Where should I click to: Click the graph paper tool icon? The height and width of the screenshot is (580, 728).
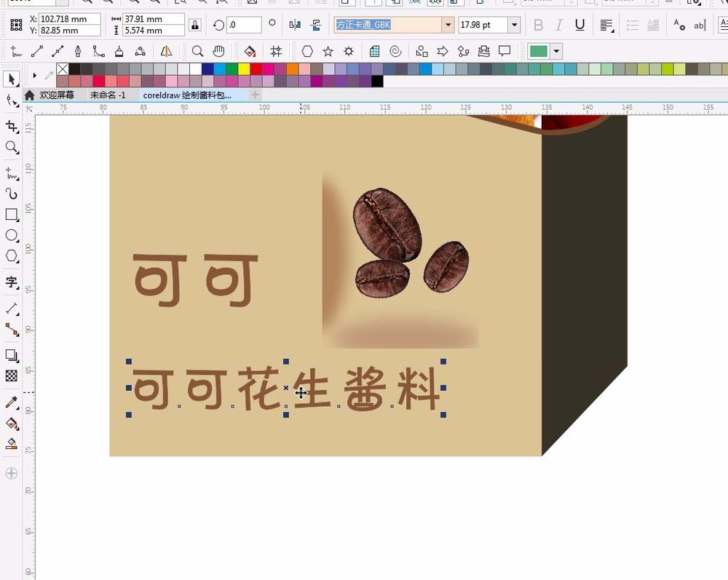(375, 51)
